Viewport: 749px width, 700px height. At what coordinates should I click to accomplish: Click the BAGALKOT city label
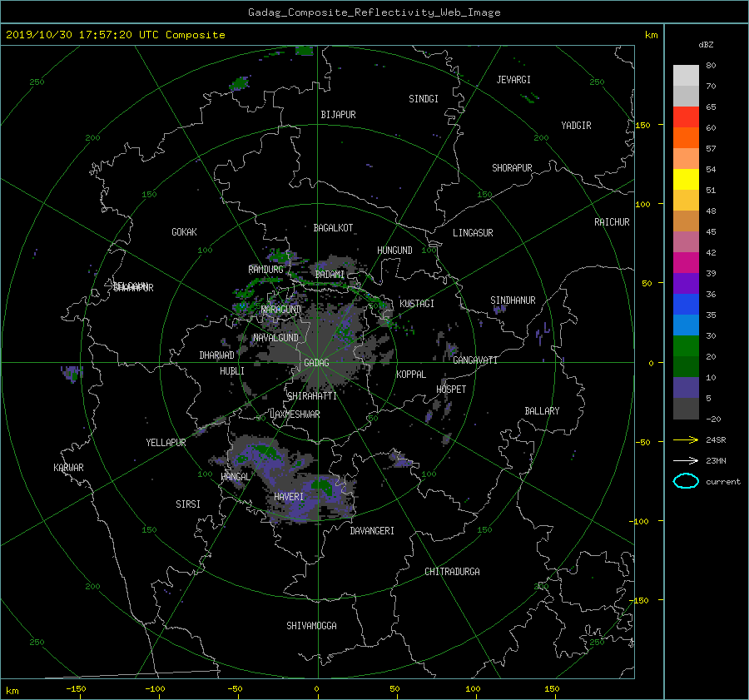333,228
